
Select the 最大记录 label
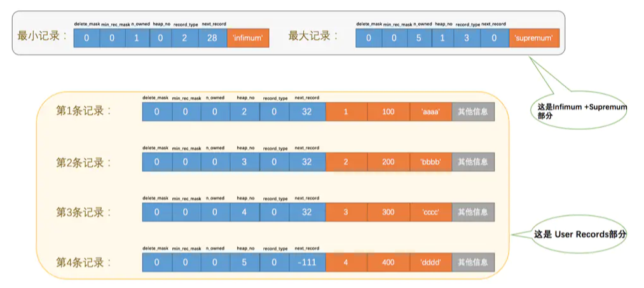[x=314, y=36]
